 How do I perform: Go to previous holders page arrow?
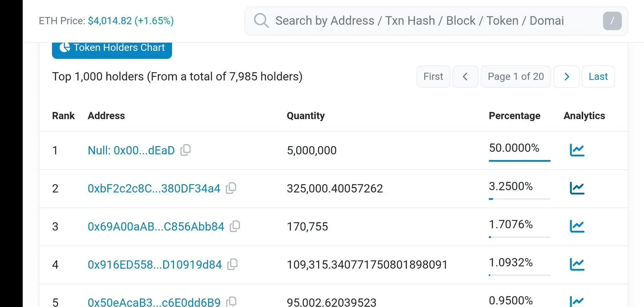coord(465,76)
